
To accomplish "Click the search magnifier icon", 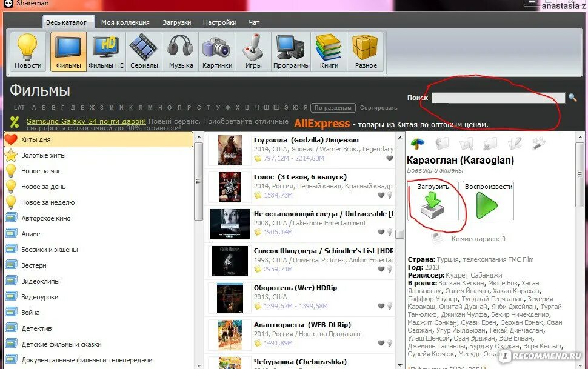I will coord(572,98).
